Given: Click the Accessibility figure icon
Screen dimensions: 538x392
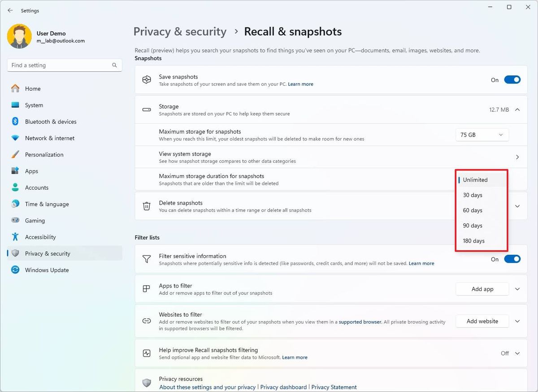Looking at the screenshot, I should (15, 237).
